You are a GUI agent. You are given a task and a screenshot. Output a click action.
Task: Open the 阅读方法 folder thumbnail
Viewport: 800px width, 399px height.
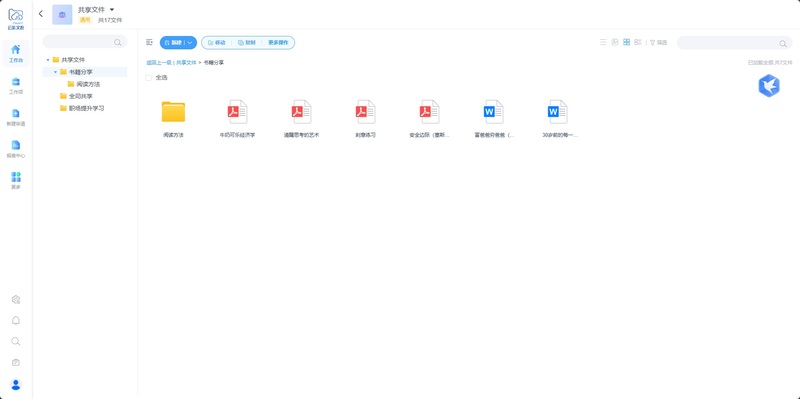pos(173,111)
